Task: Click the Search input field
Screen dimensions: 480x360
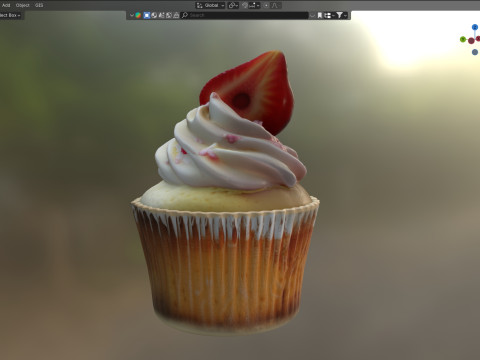Action: click(245, 15)
